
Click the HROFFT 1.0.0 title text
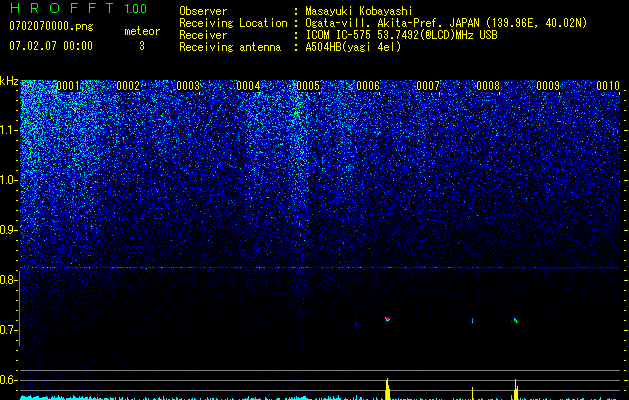(x=78, y=8)
